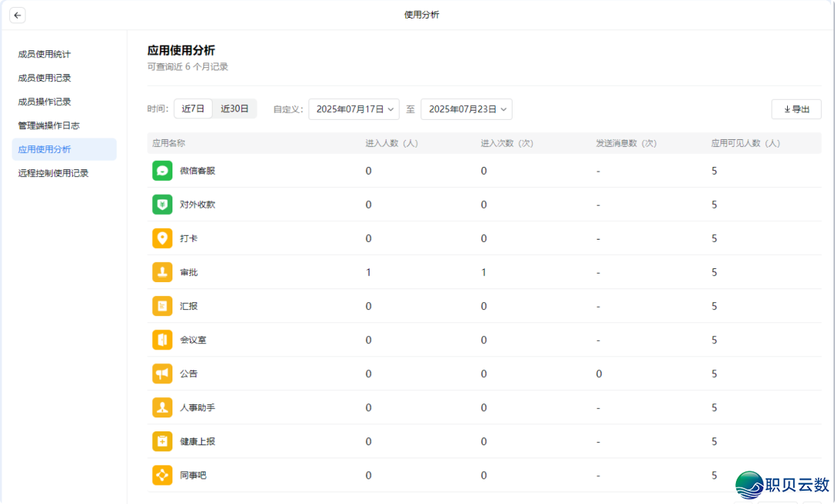The height and width of the screenshot is (504, 835).
Task: Click the 导出 export button
Action: (x=796, y=110)
